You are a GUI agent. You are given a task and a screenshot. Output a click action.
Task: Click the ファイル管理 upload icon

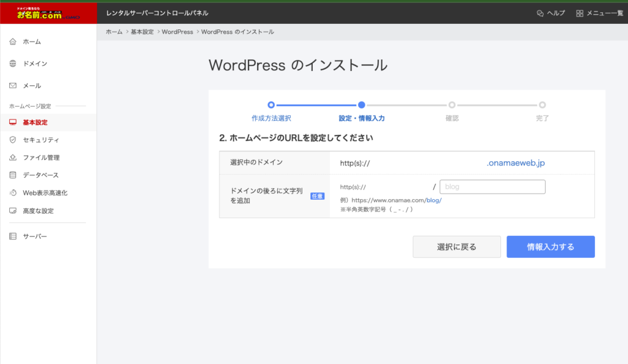(x=13, y=157)
